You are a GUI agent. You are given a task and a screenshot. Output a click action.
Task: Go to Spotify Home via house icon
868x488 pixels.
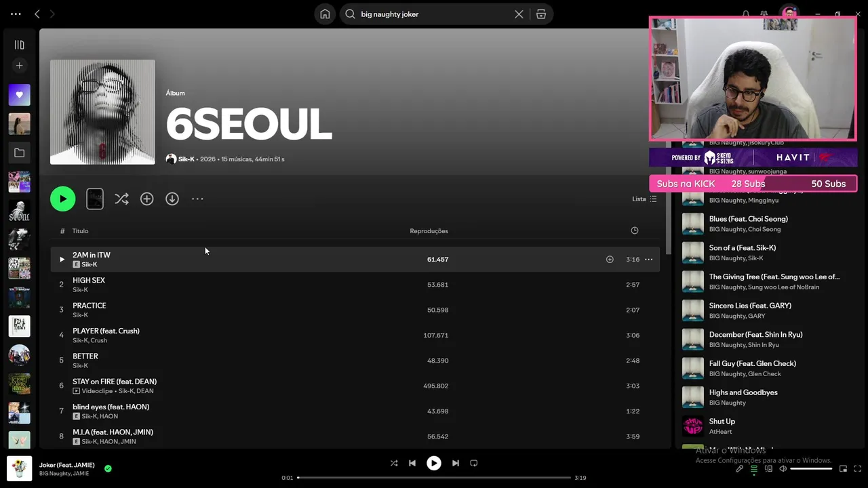pyautogui.click(x=325, y=14)
